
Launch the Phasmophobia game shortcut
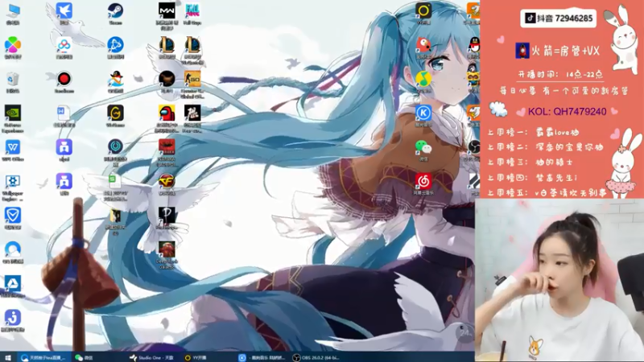(167, 218)
